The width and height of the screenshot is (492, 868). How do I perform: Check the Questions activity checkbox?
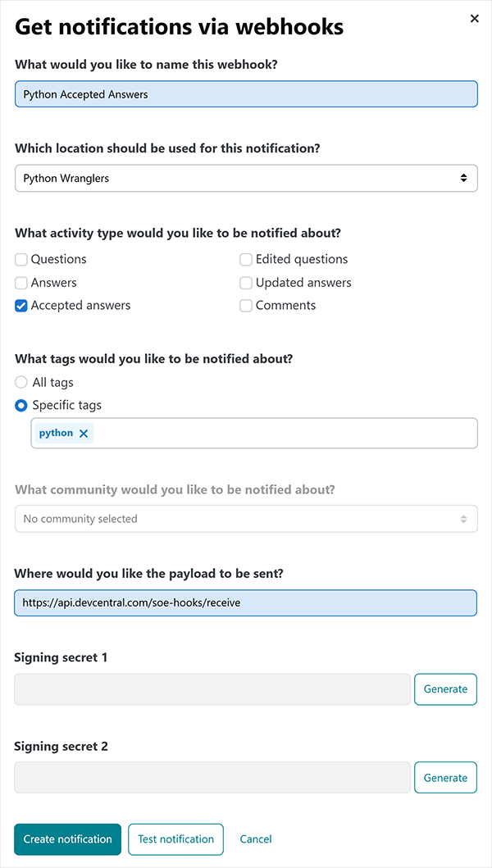(21, 260)
